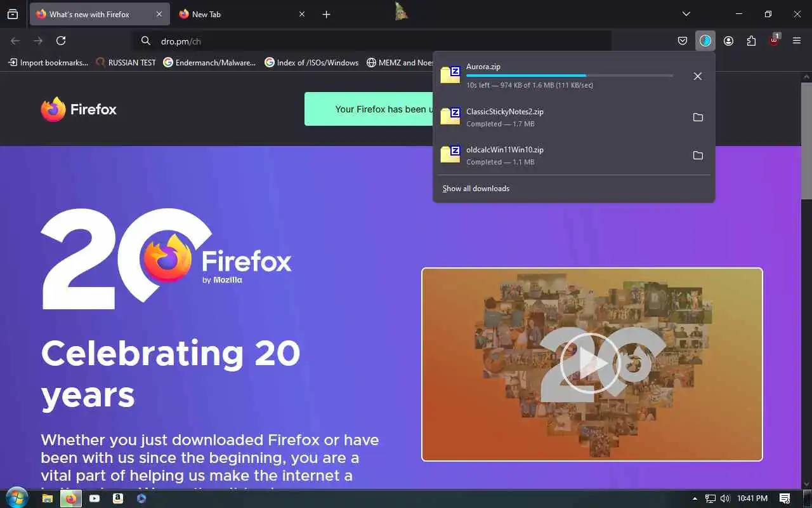Open oldcalcWin11Win10.zip download entry

(558, 155)
